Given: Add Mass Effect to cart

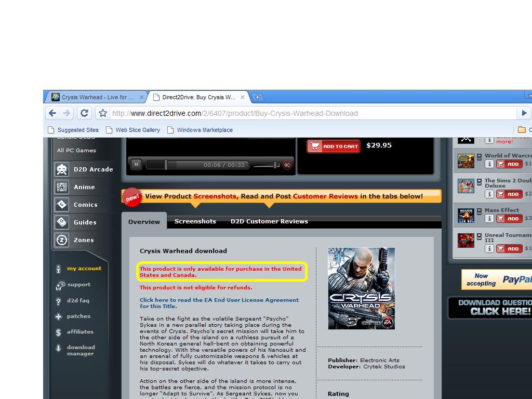Looking at the screenshot, I should point(509,219).
